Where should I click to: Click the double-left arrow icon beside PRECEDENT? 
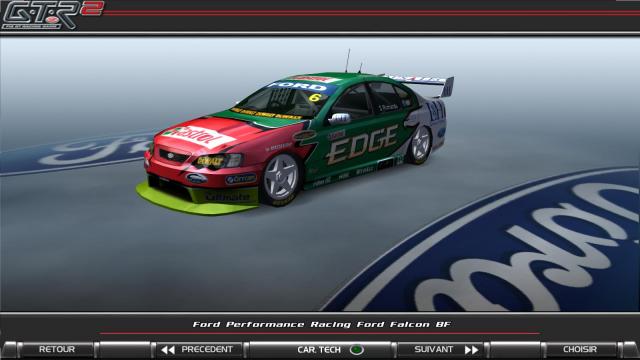168,350
